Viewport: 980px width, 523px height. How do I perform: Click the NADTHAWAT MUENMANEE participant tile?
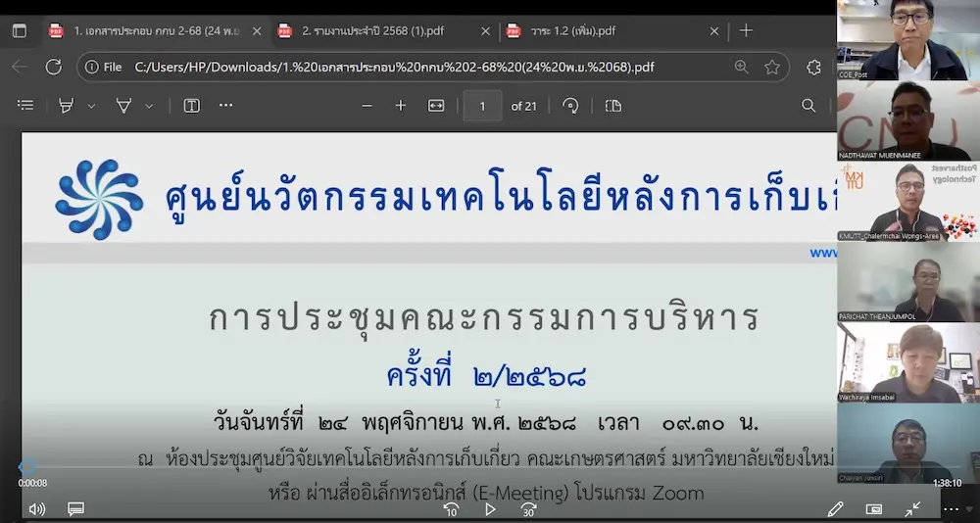[908, 120]
